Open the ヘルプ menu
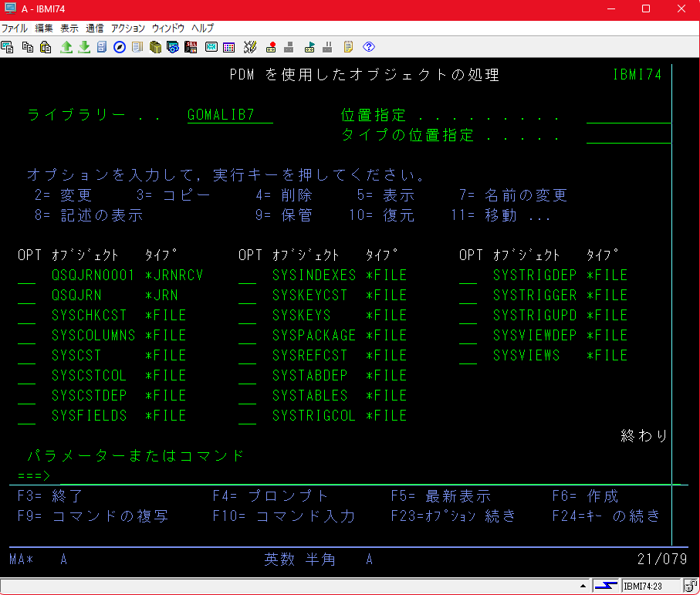The width and height of the screenshot is (700, 595). [x=203, y=28]
